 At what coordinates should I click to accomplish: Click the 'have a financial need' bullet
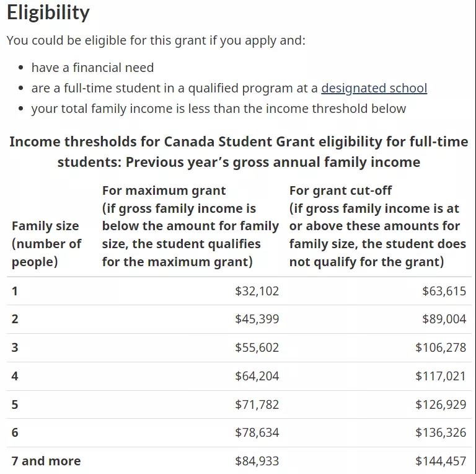pyautogui.click(x=92, y=68)
